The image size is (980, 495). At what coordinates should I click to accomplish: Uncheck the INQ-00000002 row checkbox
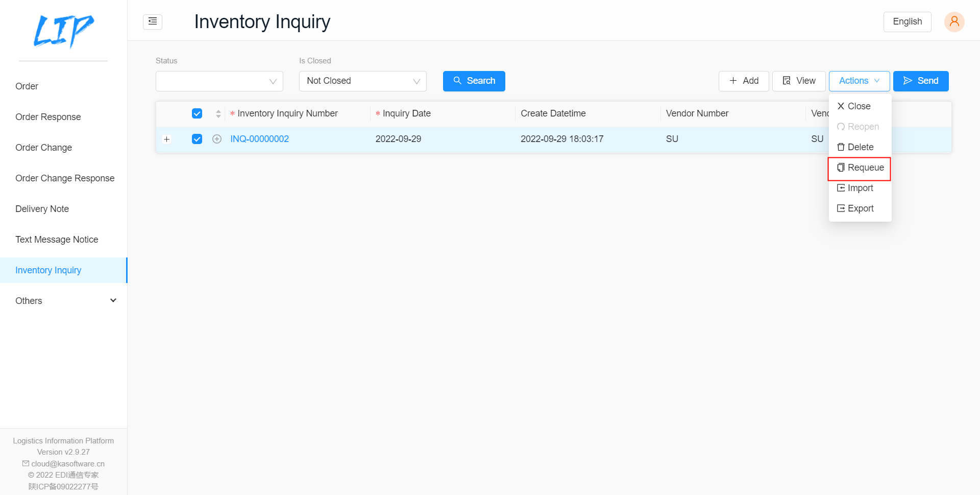pos(197,139)
